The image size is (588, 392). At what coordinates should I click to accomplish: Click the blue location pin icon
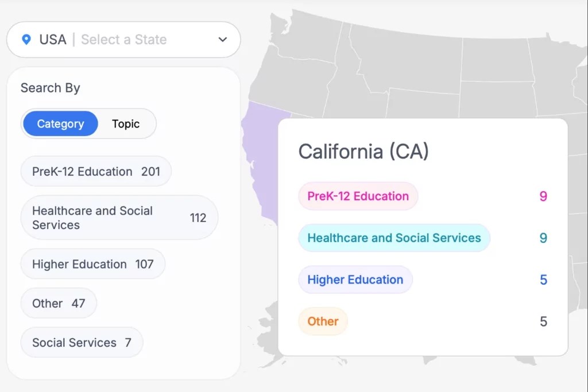26,40
